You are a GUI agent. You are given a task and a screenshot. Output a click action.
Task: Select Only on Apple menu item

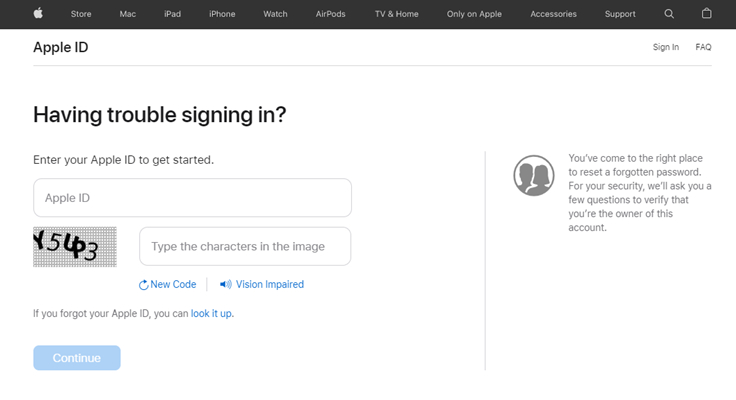pos(475,14)
